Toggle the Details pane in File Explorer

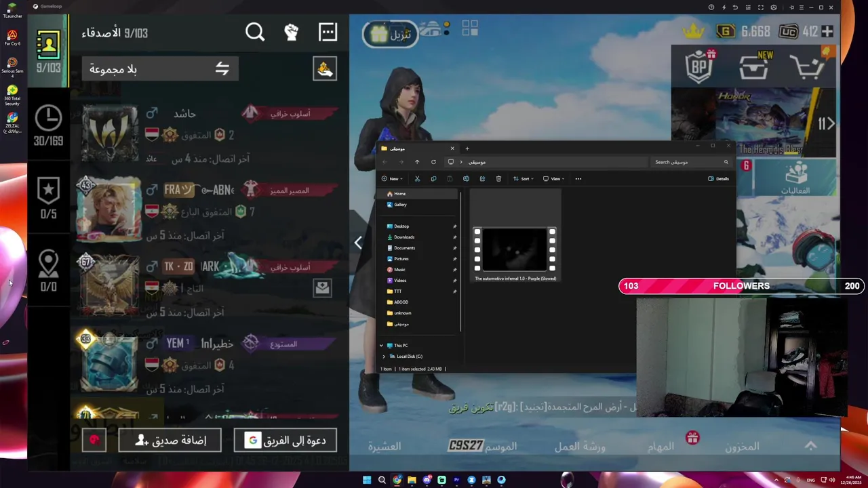718,179
